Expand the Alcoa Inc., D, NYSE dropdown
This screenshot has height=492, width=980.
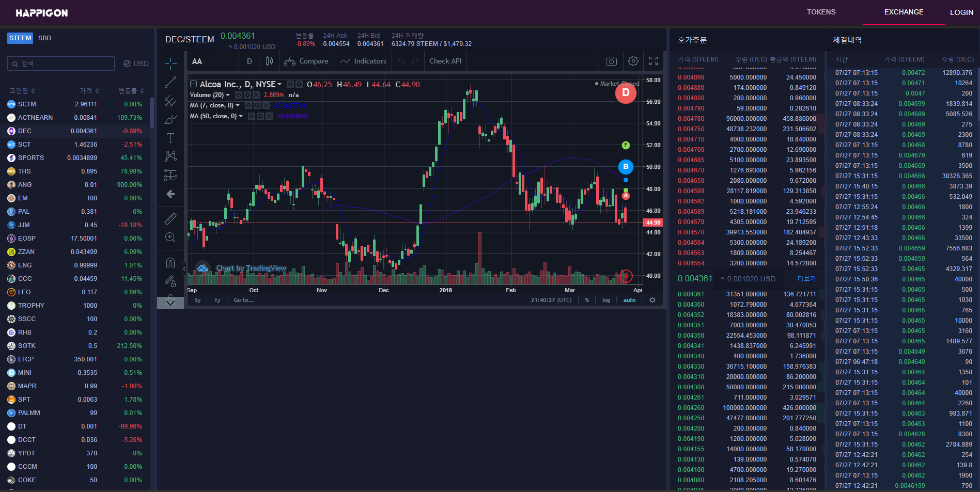click(279, 84)
